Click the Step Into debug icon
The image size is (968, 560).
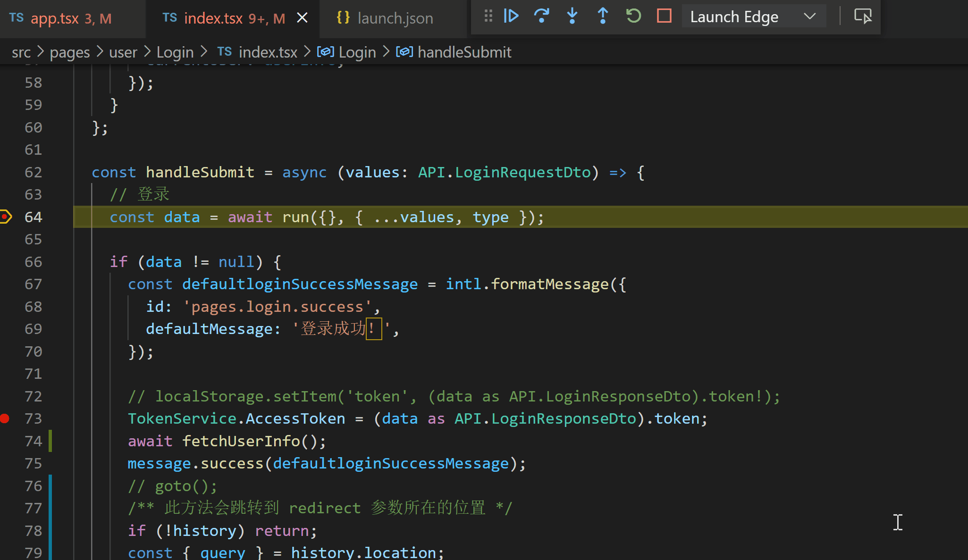pos(572,16)
